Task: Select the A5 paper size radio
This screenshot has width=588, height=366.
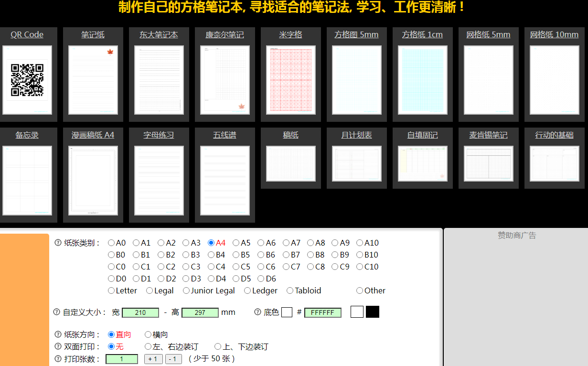Action: pos(236,243)
